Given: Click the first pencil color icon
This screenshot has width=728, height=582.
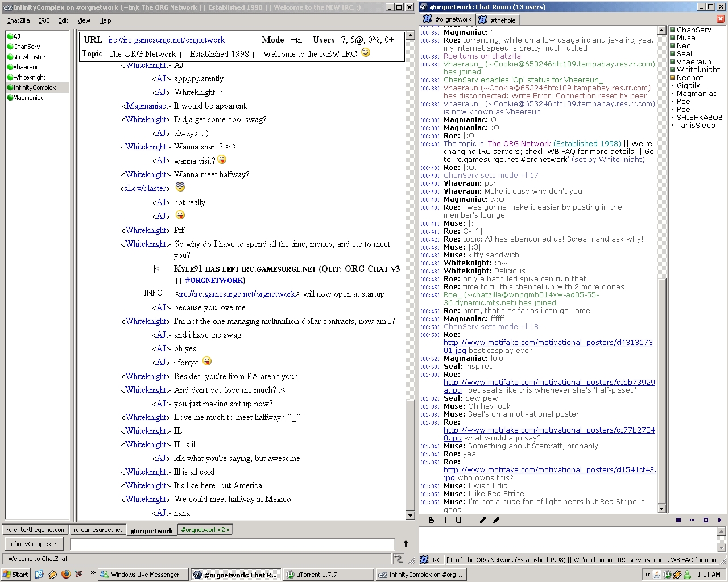Looking at the screenshot, I should pos(483,520).
